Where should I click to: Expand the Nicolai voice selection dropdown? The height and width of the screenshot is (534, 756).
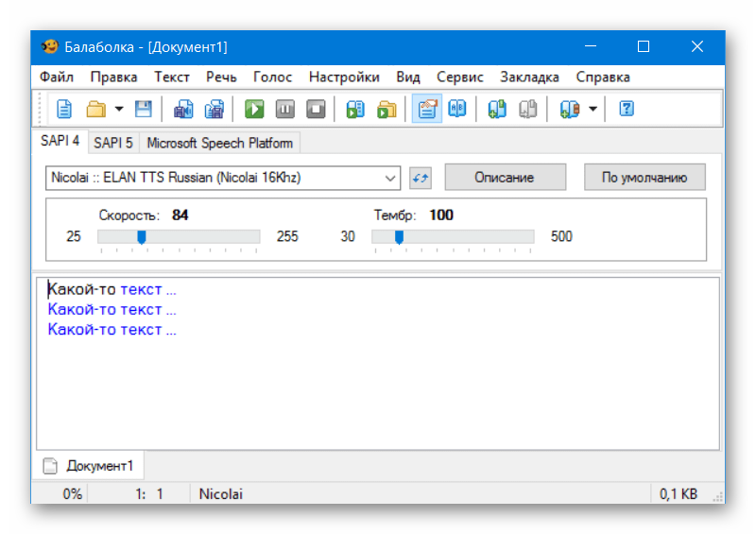[390, 178]
